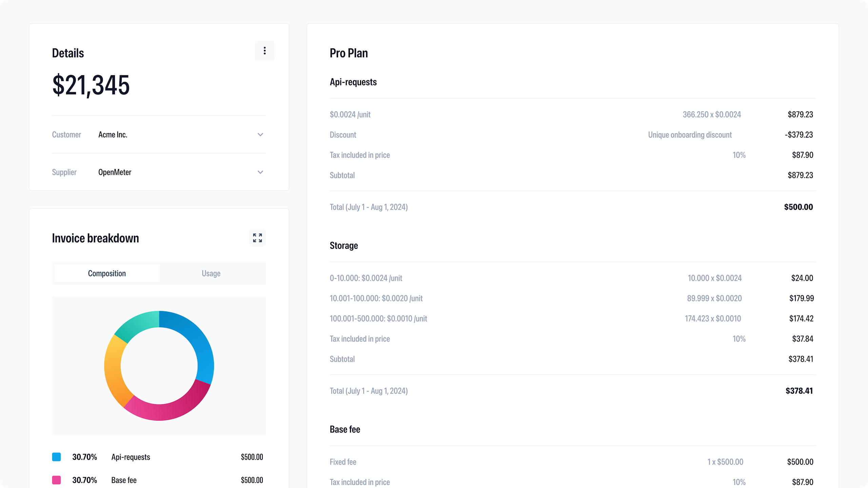
Task: Expand the Invoice breakdown chart fullscreen
Action: (257, 238)
